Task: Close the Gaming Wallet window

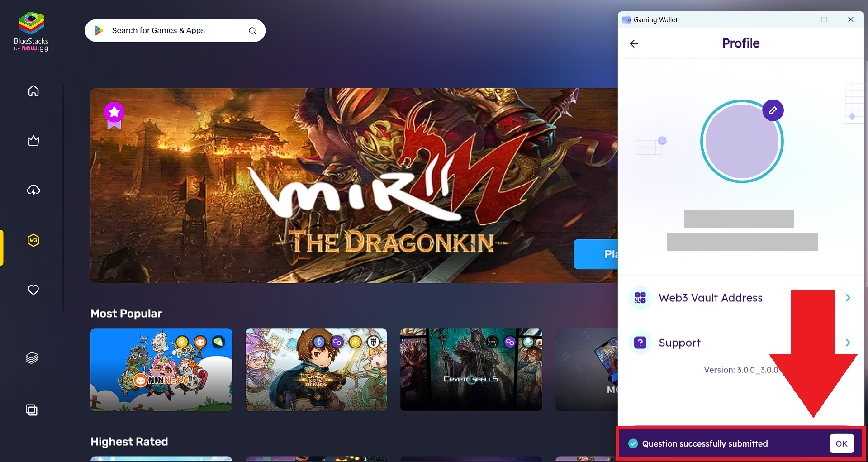Action: click(850, 19)
